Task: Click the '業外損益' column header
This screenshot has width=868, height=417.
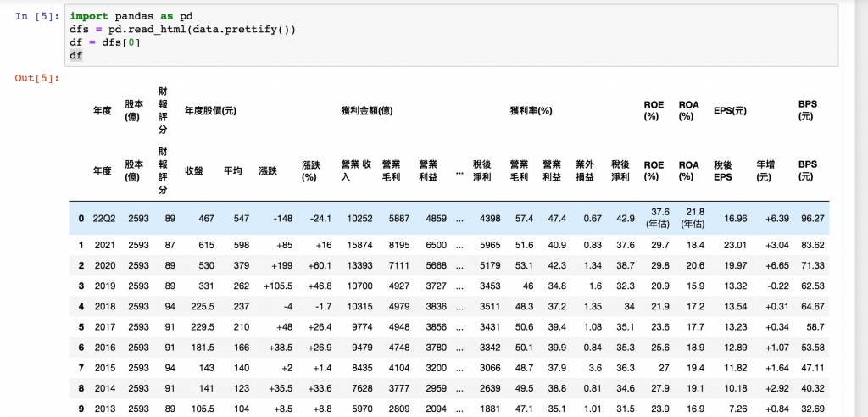Action: pos(585,171)
